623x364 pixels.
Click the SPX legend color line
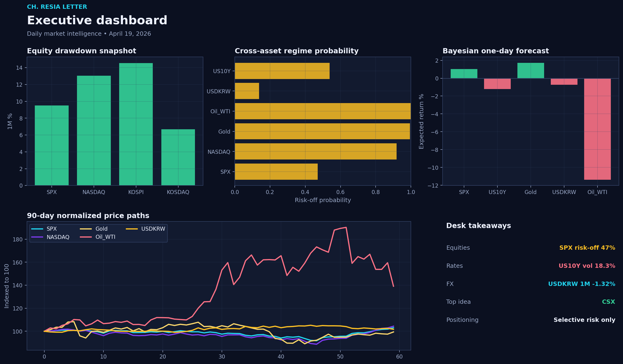point(37,229)
